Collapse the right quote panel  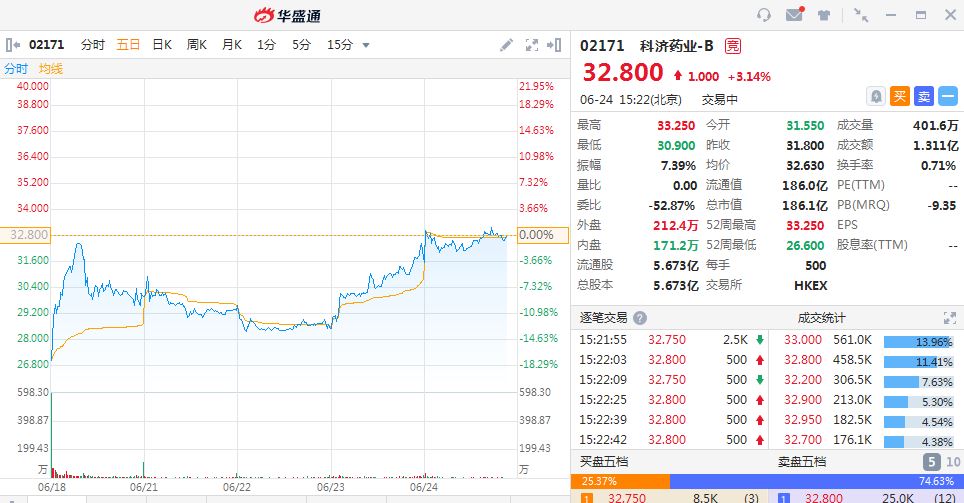pos(554,45)
